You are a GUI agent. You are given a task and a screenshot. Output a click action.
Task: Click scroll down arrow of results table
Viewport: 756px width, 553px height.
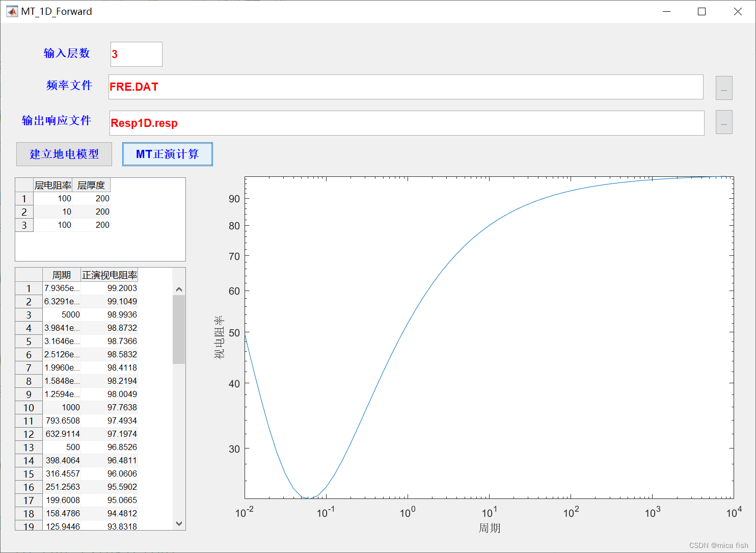(179, 523)
